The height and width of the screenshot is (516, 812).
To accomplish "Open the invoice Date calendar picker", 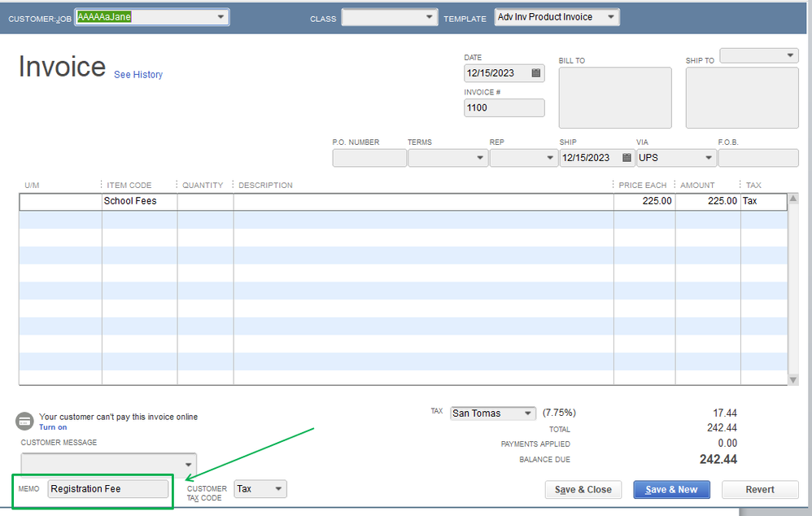I will (535, 72).
